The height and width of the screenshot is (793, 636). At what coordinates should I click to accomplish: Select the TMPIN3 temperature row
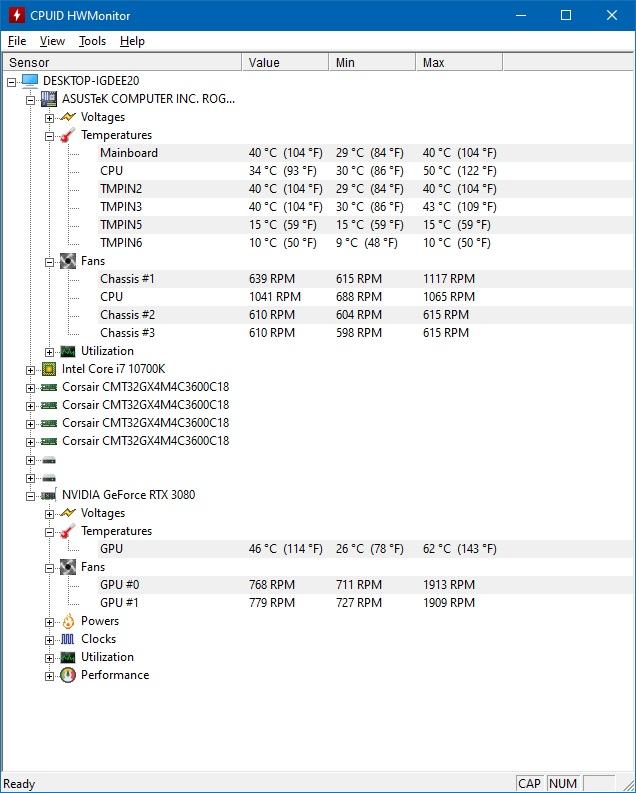click(366, 207)
